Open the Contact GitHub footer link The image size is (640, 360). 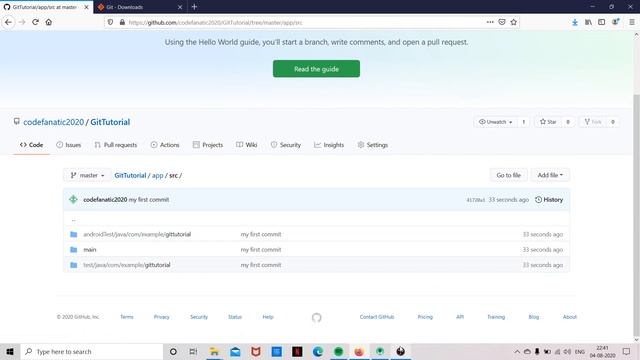[x=377, y=317]
